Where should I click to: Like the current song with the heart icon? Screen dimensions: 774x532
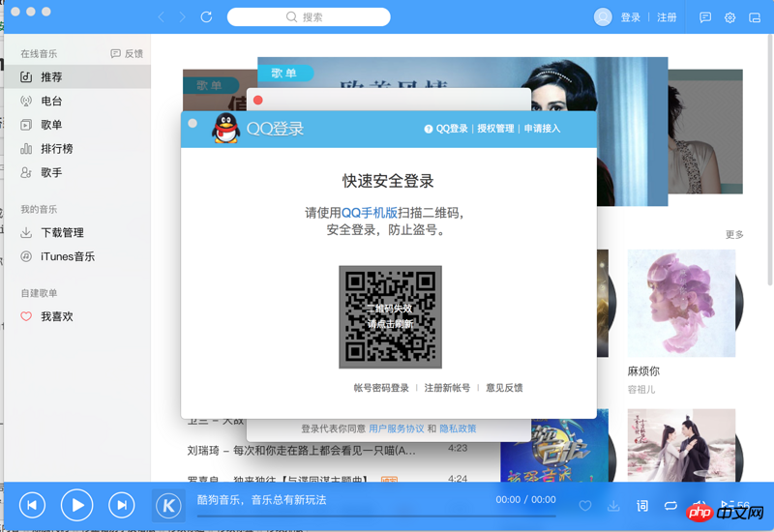pos(585,506)
